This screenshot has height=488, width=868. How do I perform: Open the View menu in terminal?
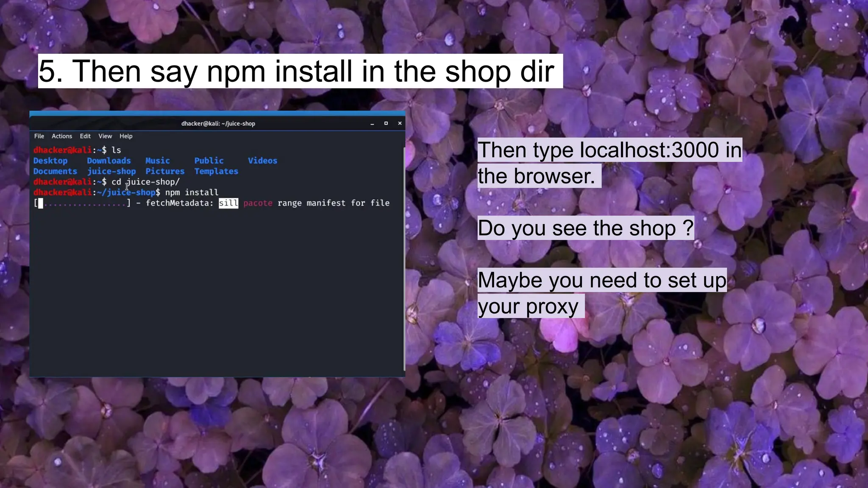tap(105, 136)
